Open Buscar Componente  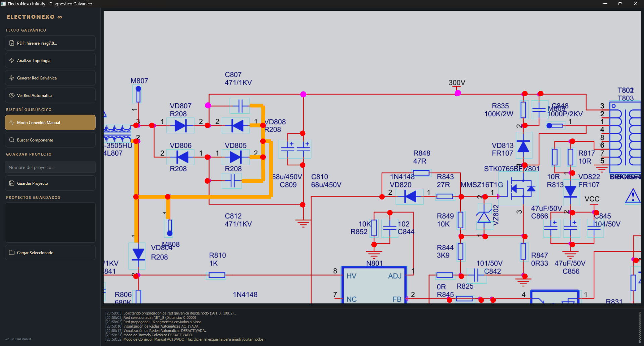50,140
